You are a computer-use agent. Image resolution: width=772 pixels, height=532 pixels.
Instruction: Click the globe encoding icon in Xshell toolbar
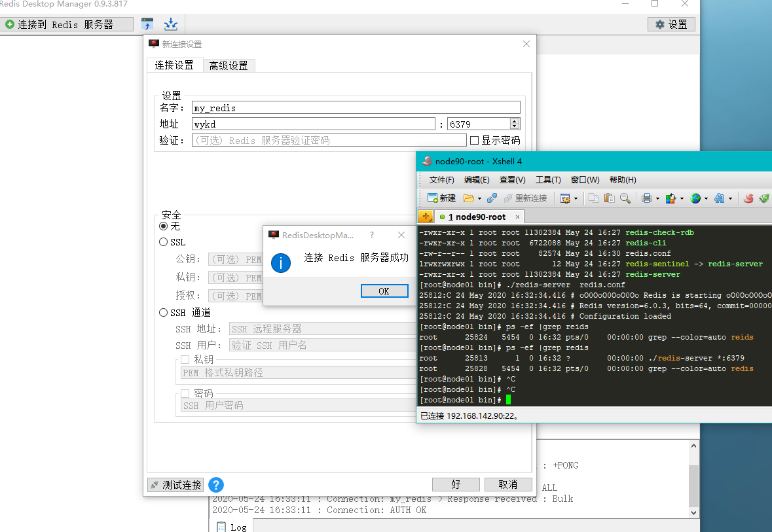[x=695, y=198]
